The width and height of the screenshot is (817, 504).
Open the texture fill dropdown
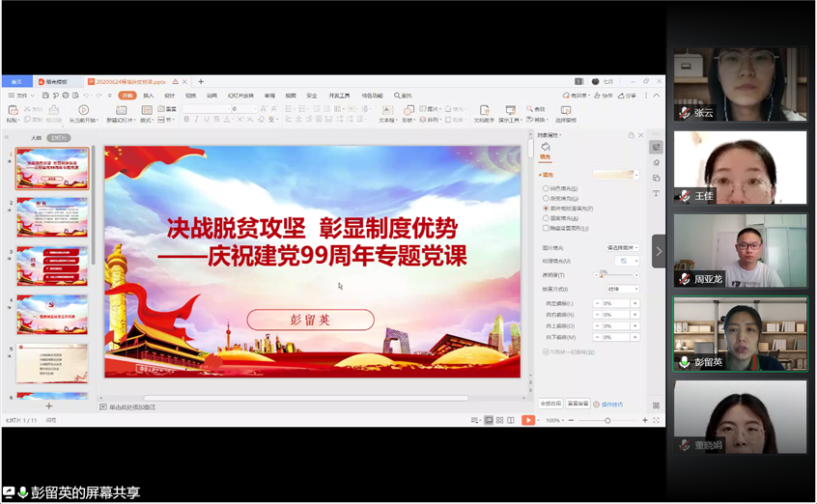pos(628,261)
